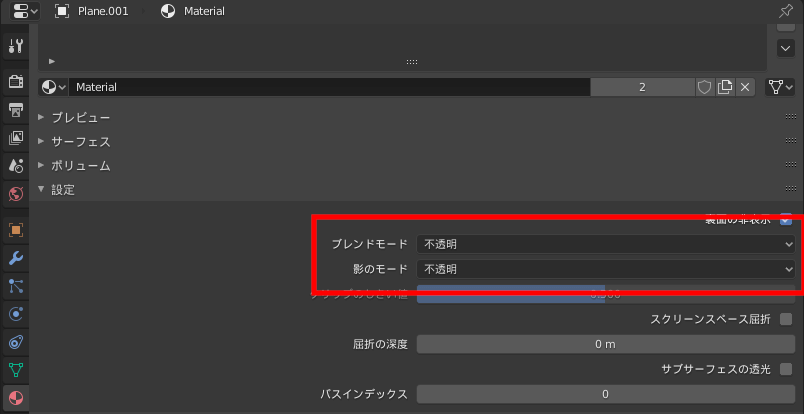Click drag handle of 設定 panel
Viewport: 804px width, 414px height.
point(790,189)
